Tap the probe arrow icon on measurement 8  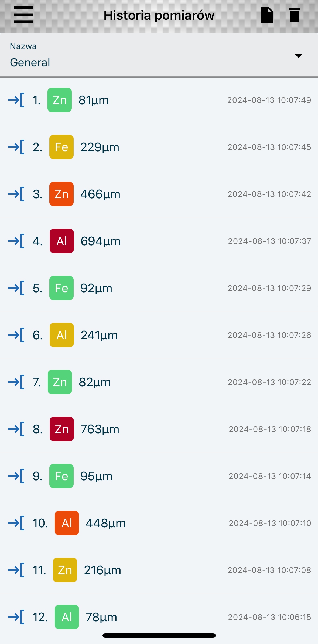pos(16,429)
